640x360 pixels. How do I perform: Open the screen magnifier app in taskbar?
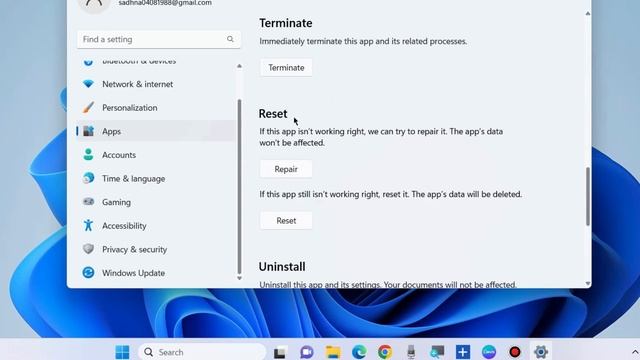(437, 352)
